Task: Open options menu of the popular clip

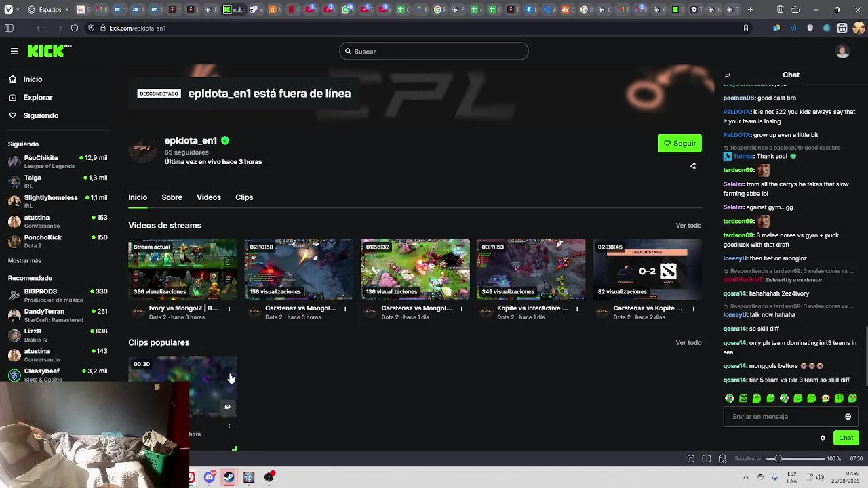Action: [x=229, y=426]
